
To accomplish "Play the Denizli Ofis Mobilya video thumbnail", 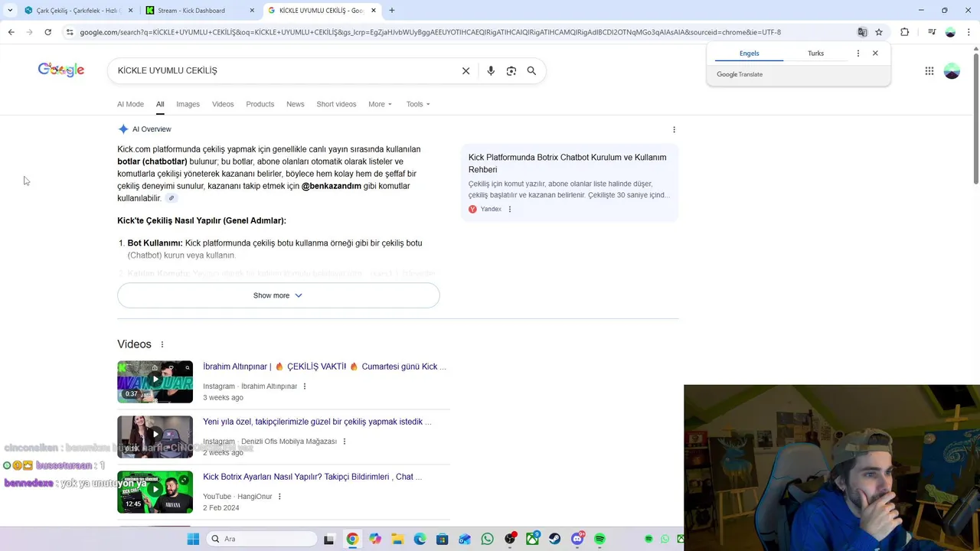I will (155, 437).
